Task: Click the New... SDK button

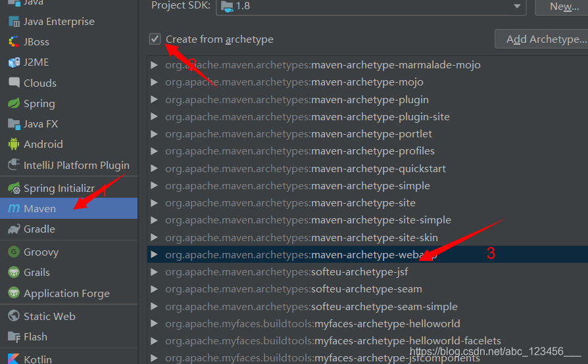Action: tap(562, 7)
